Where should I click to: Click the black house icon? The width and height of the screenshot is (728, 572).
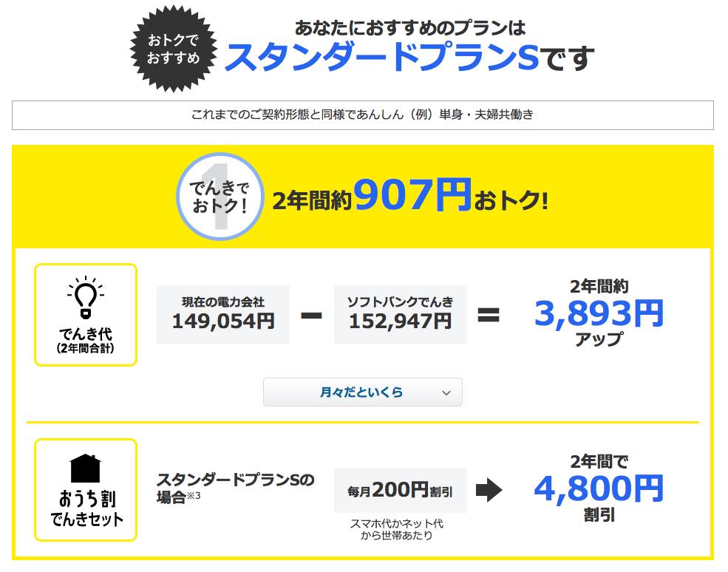(x=86, y=468)
